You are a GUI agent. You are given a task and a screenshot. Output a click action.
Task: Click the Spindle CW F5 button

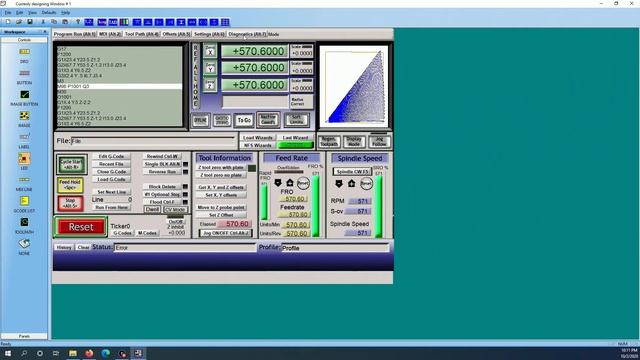pyautogui.click(x=352, y=172)
